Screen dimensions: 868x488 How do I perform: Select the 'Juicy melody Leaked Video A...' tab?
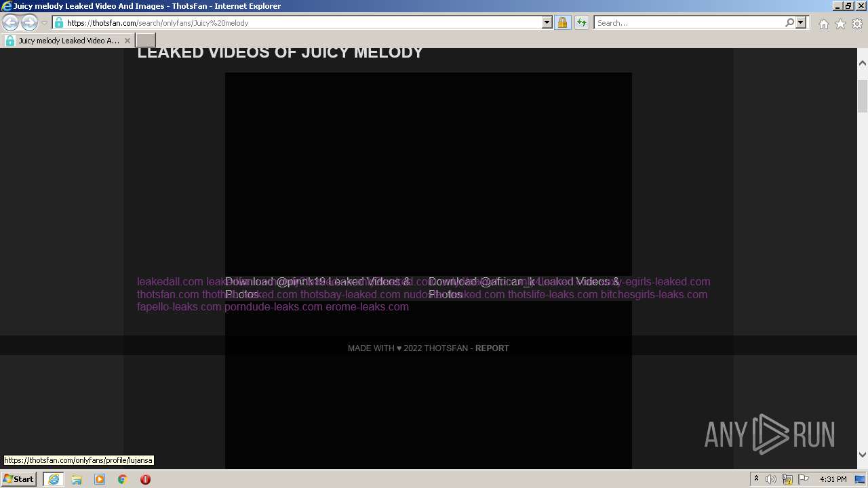coord(68,41)
